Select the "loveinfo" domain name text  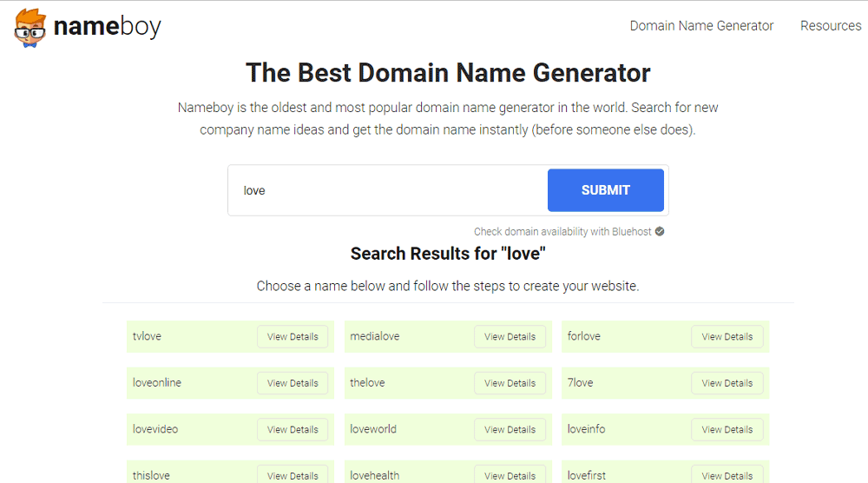click(x=586, y=429)
